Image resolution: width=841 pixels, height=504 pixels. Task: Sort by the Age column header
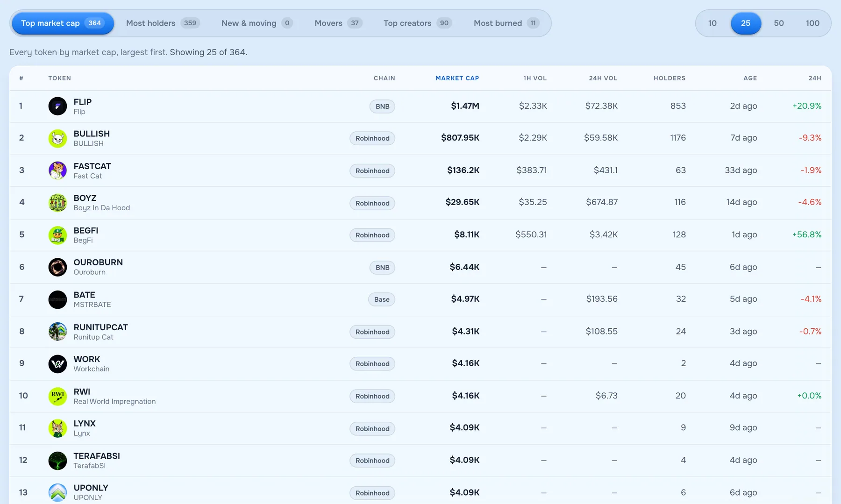coord(750,78)
